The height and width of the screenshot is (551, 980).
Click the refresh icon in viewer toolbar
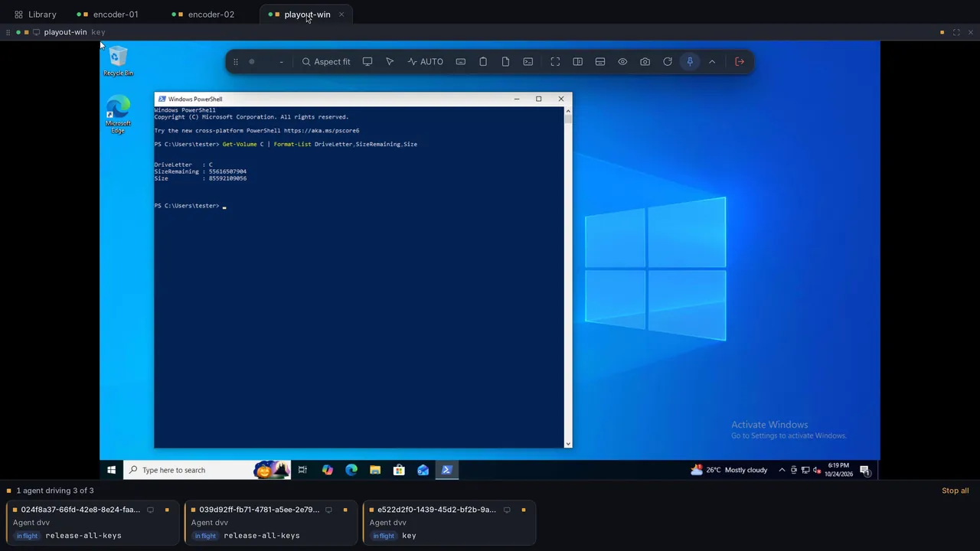click(x=668, y=62)
